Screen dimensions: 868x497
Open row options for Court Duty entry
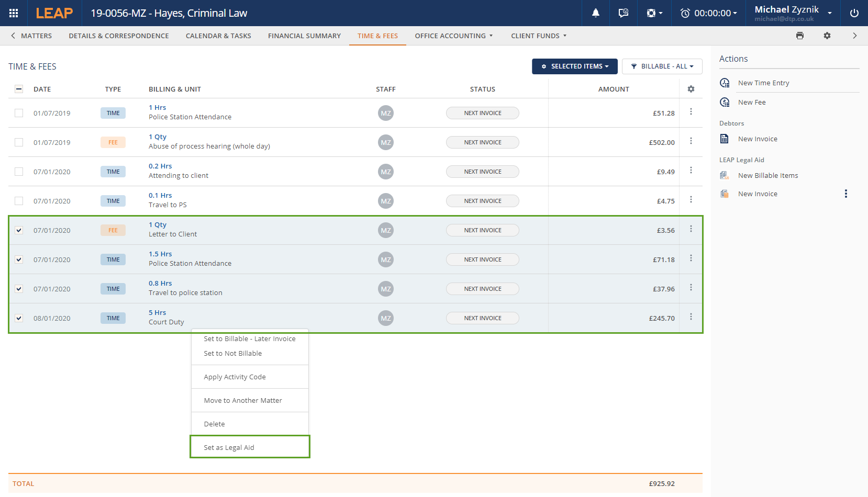[x=691, y=317]
